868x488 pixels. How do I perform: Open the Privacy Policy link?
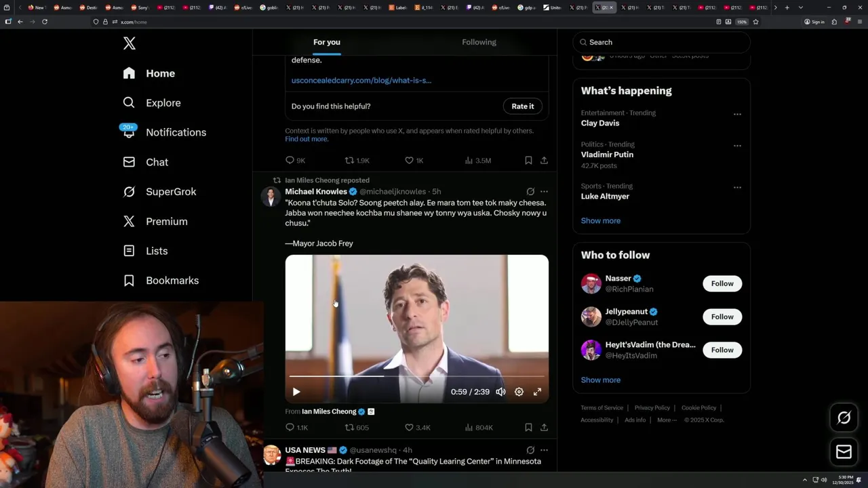click(652, 408)
